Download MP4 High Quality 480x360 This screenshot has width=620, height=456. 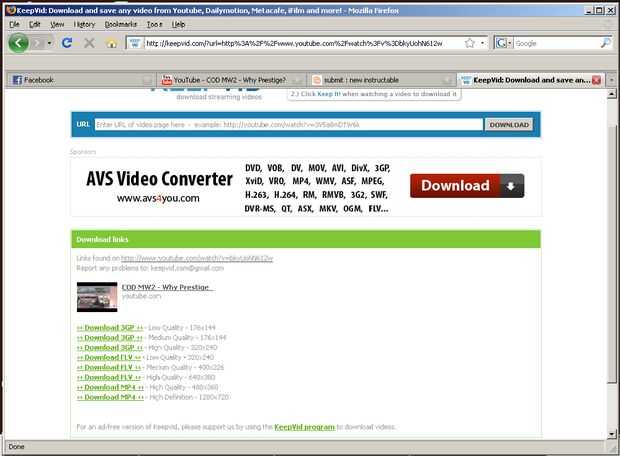click(x=110, y=387)
